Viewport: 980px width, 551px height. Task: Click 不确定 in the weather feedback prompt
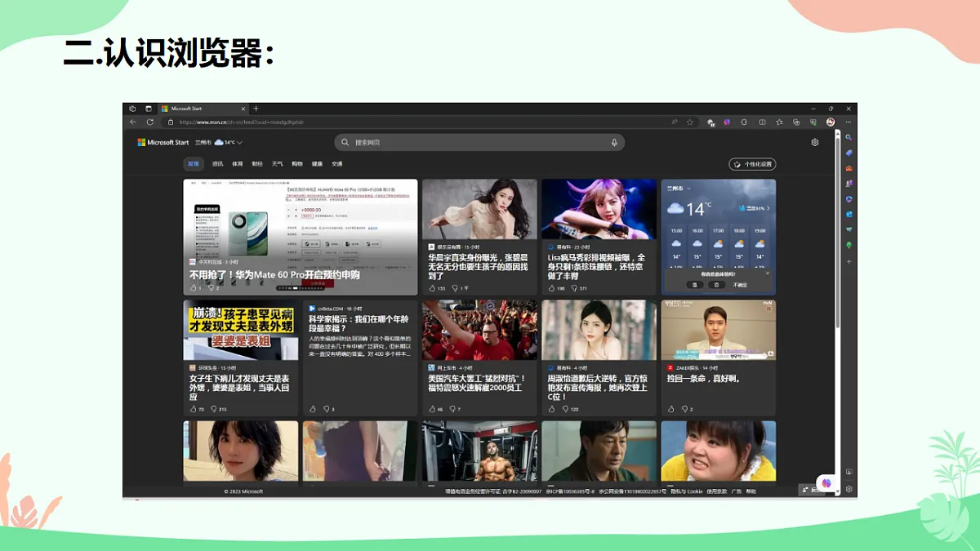[740, 285]
